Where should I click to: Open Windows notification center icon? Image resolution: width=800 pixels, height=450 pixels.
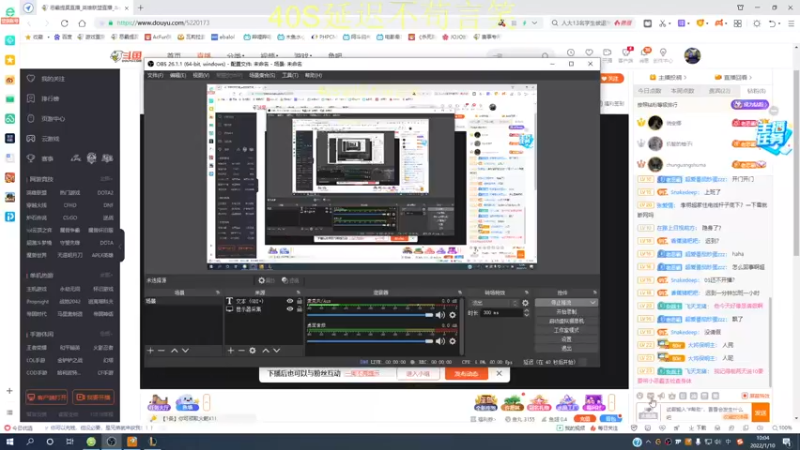click(x=787, y=442)
